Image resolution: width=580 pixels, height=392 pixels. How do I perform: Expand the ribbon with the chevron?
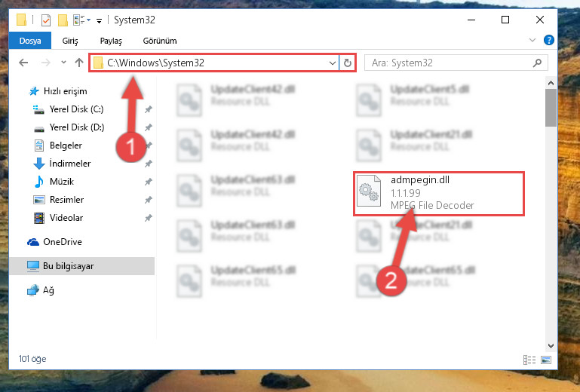click(532, 40)
